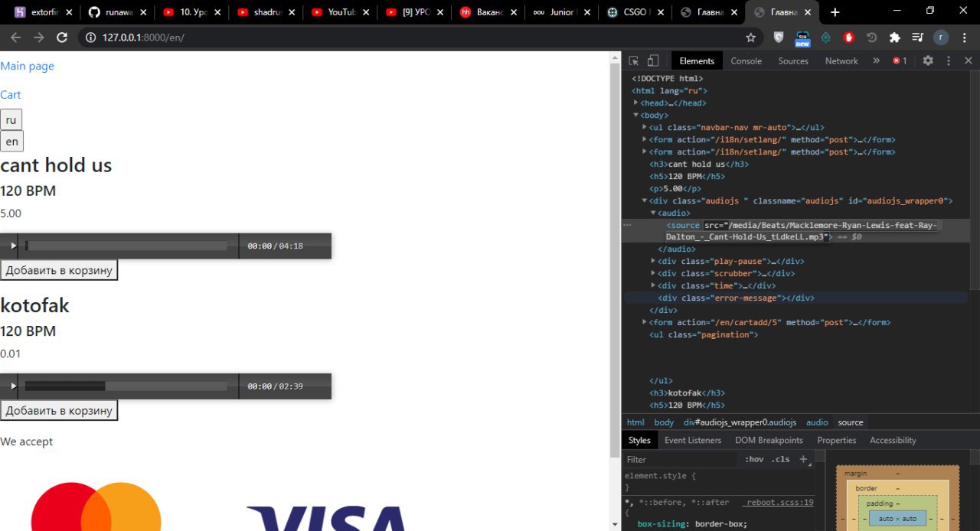Add 'kotofak' to cart button
Image resolution: width=980 pixels, height=531 pixels.
pos(59,411)
